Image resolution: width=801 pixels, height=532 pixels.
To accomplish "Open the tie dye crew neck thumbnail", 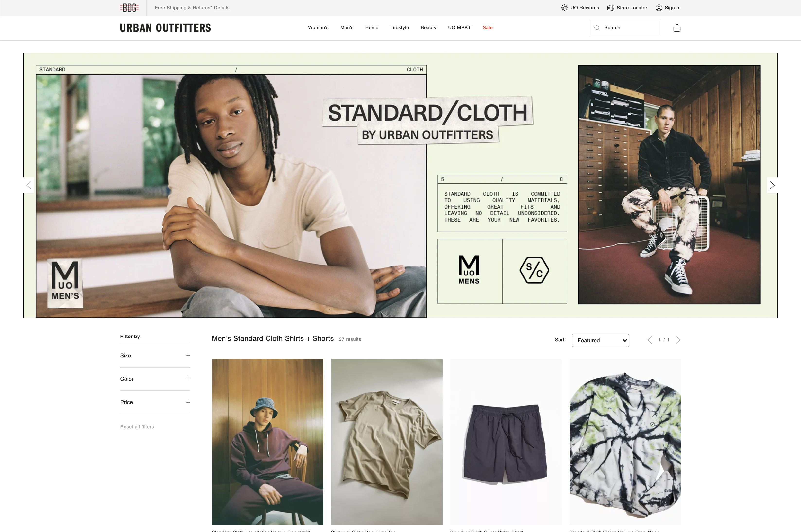I will click(625, 442).
